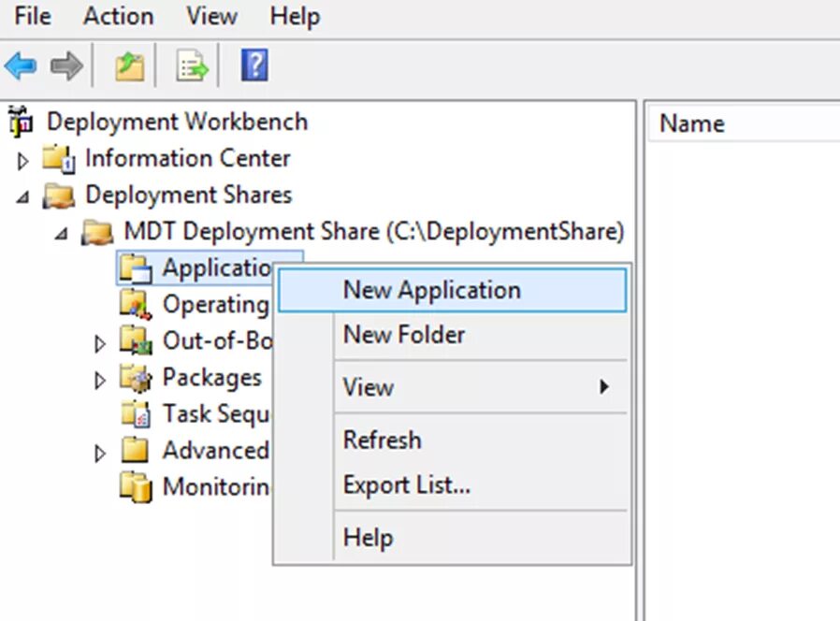Click the Advanced Configuration folder icon
840x621 pixels.
tap(135, 450)
